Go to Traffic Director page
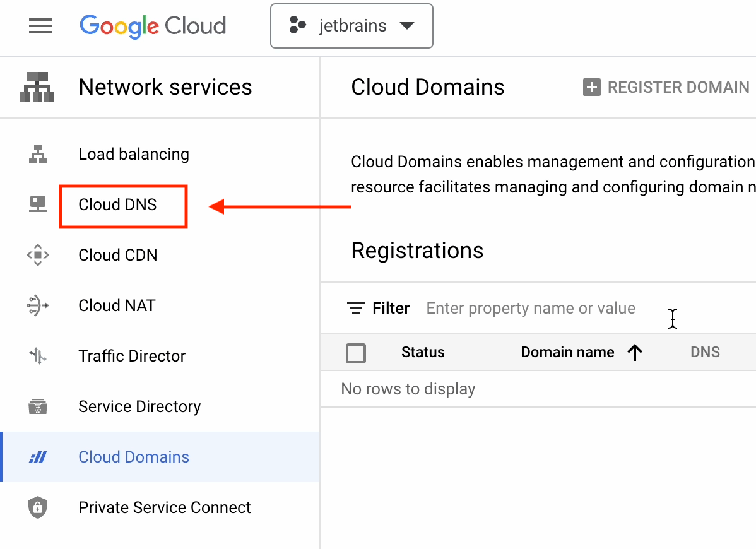 coord(132,356)
